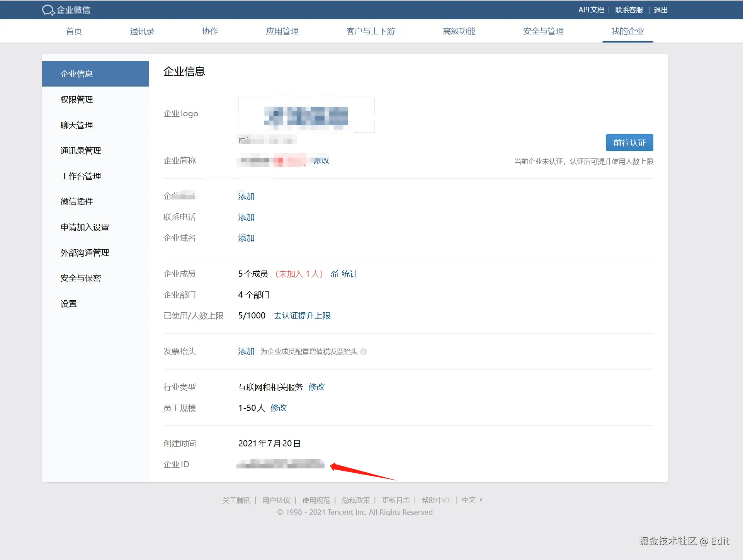The image size is (743, 560).
Task: Open 统计 with the bar chart icon
Action: click(x=343, y=274)
